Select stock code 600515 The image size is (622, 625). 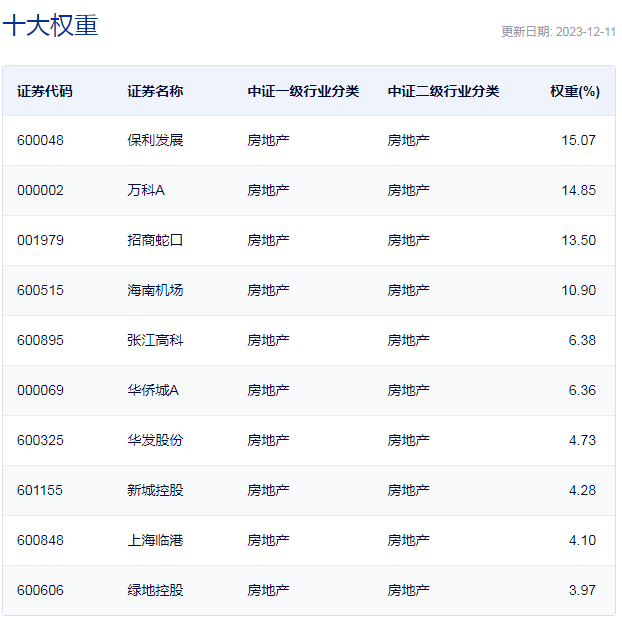[40, 290]
